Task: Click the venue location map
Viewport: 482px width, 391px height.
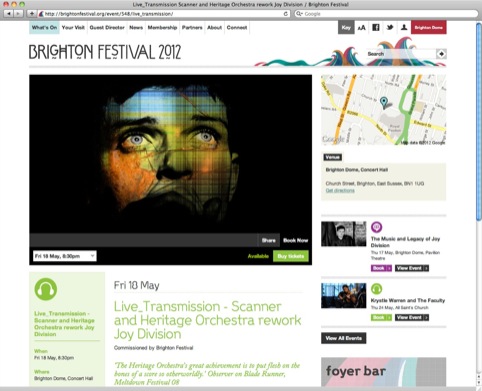Action: coord(383,110)
